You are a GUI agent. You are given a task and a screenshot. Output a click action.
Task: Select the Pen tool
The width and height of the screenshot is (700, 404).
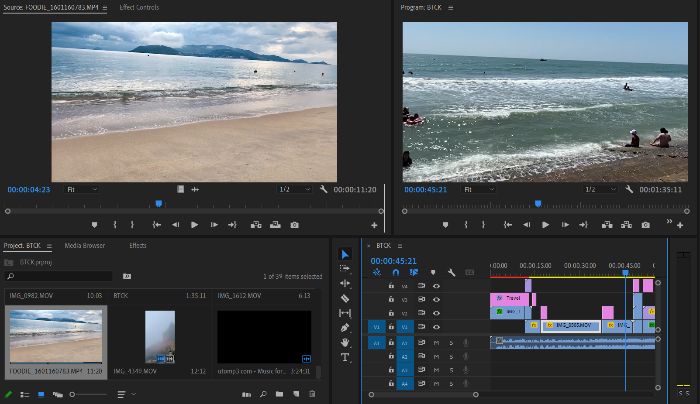pos(345,328)
